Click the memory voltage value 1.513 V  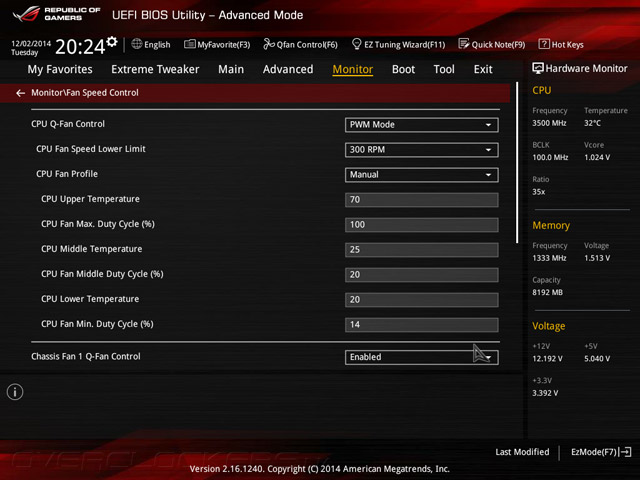(x=597, y=258)
